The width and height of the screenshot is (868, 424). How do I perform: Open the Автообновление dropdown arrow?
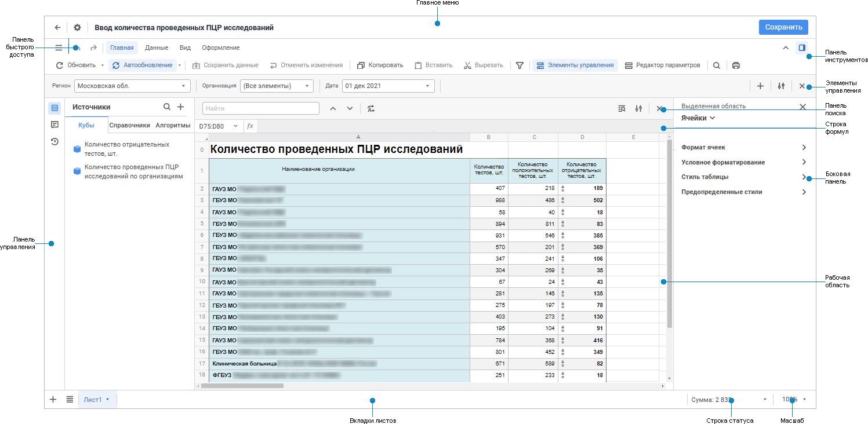pyautogui.click(x=180, y=65)
